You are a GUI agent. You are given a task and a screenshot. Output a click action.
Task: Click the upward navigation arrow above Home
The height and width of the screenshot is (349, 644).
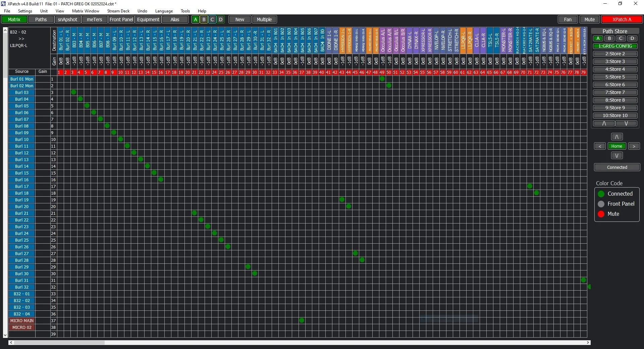(x=616, y=136)
